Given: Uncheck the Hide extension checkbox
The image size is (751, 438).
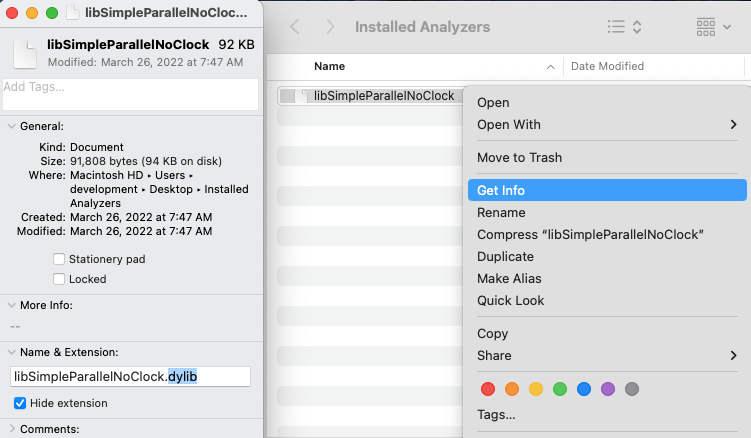Looking at the screenshot, I should [x=20, y=403].
